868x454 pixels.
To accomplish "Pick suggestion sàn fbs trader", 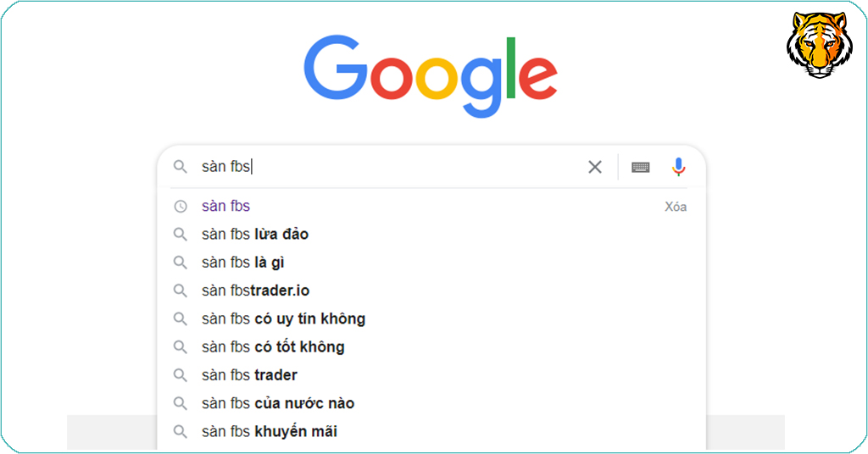I will click(249, 374).
